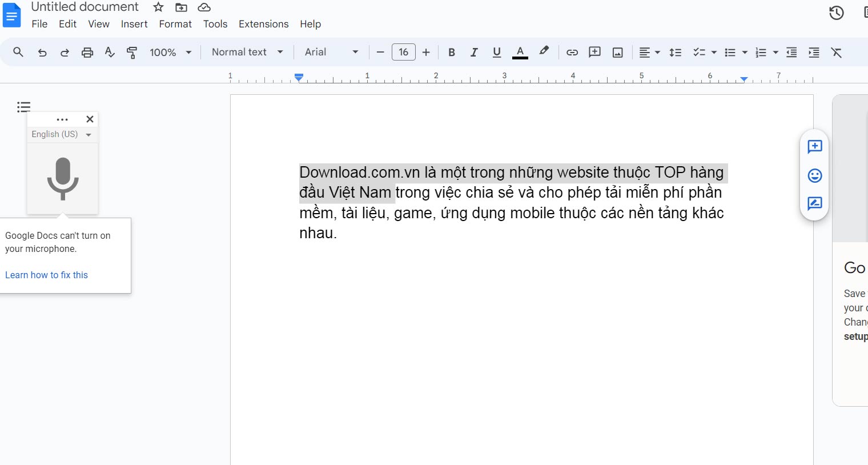Click the font size input field
Image resolution: width=868 pixels, height=465 pixels.
pos(403,52)
